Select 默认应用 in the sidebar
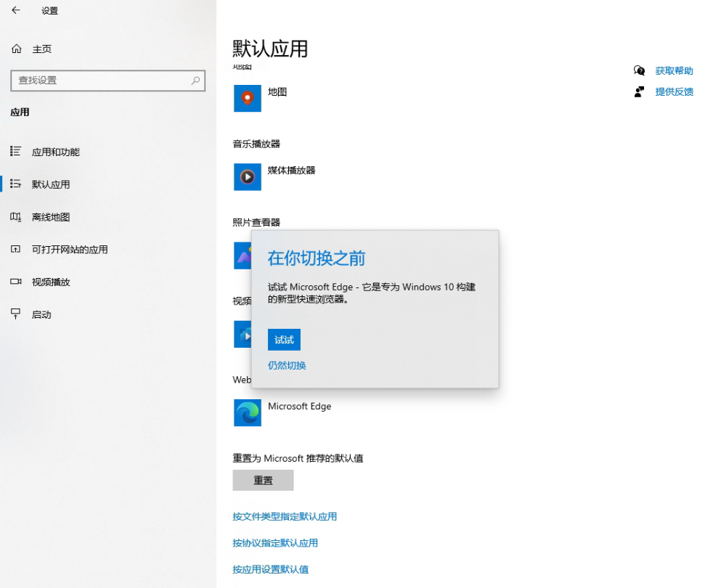Screen dimensions: 713x588 point(51,184)
